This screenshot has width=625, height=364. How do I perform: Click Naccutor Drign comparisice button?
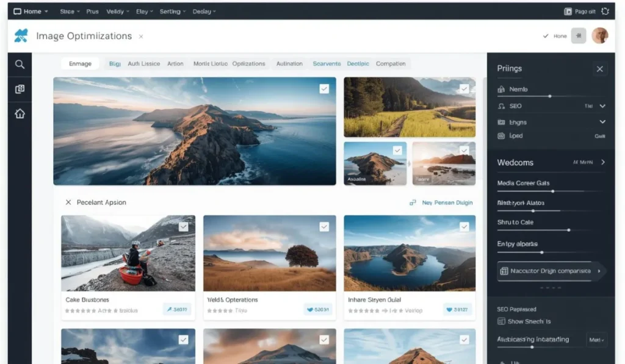(x=549, y=271)
